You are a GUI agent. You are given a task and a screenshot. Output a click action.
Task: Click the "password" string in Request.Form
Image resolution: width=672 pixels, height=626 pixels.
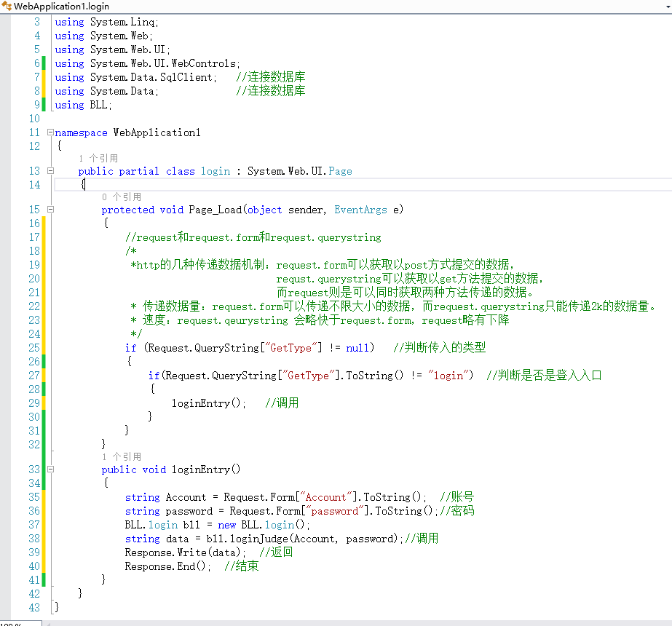pos(334,511)
